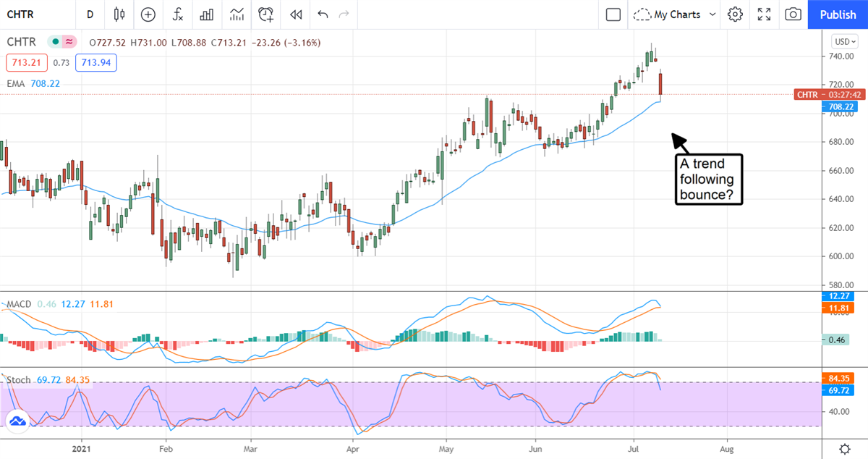
Task: Click the Publish button
Action: click(838, 14)
